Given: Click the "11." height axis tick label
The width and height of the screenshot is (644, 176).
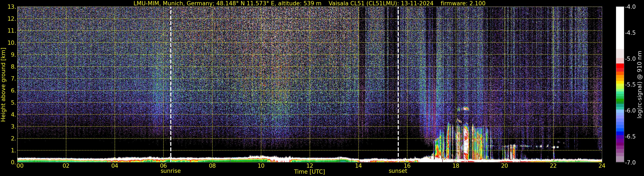Looking at the screenshot, I should coord(12,31).
